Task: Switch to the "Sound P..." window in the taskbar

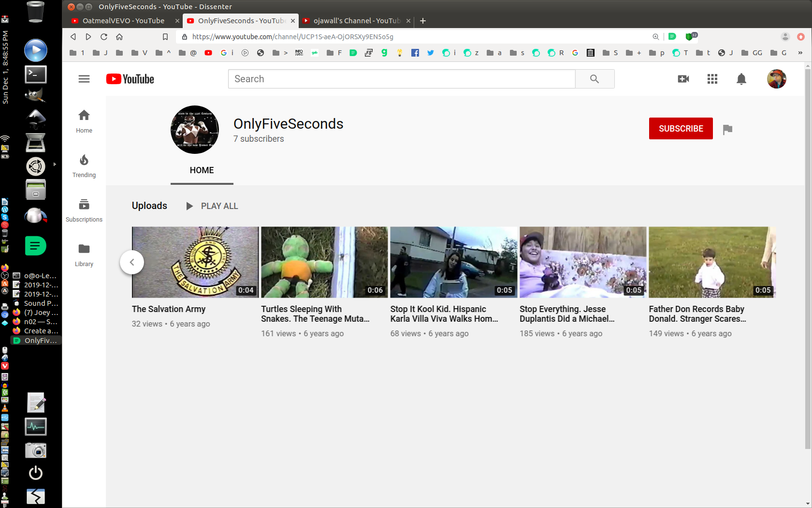Action: coord(36,303)
